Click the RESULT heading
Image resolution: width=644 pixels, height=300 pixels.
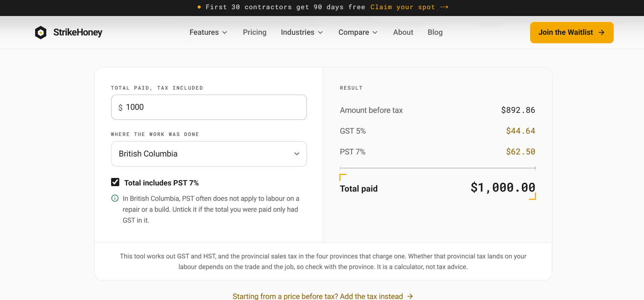(351, 88)
